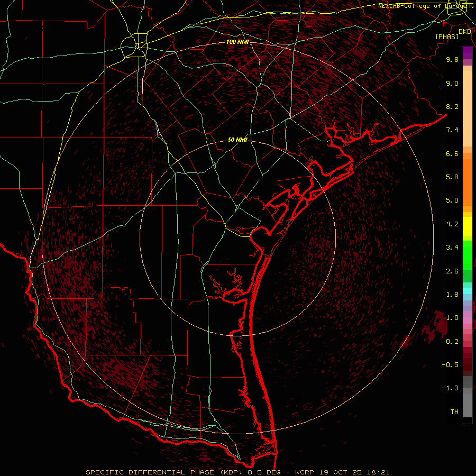
Task: Select the light peach color bar segment
Action: pyautogui.click(x=467, y=108)
